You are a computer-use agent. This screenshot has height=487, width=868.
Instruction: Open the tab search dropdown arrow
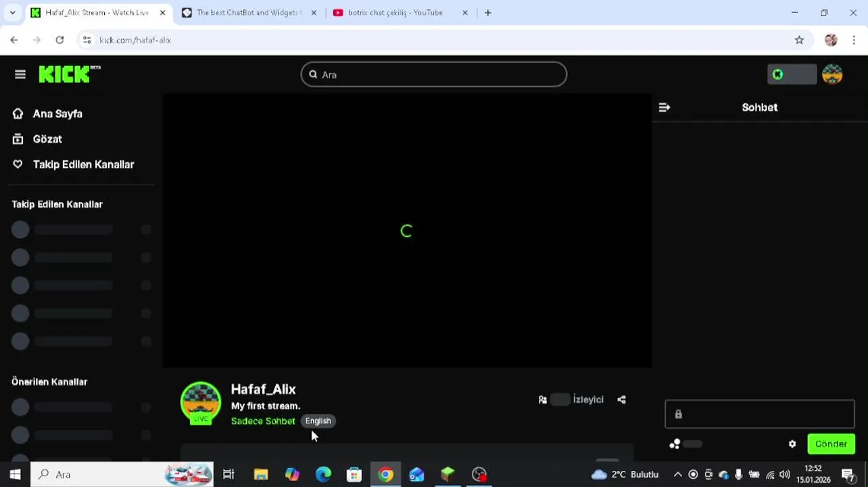pyautogui.click(x=12, y=12)
